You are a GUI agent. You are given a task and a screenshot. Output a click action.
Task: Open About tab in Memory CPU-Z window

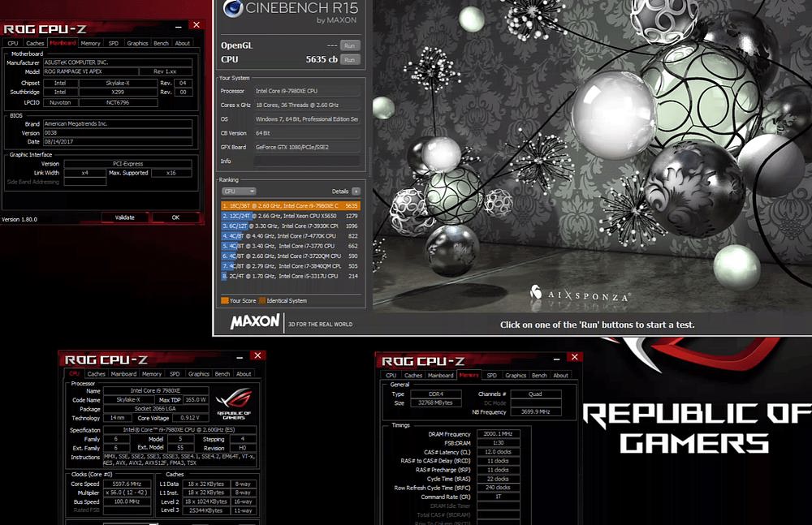pos(560,376)
